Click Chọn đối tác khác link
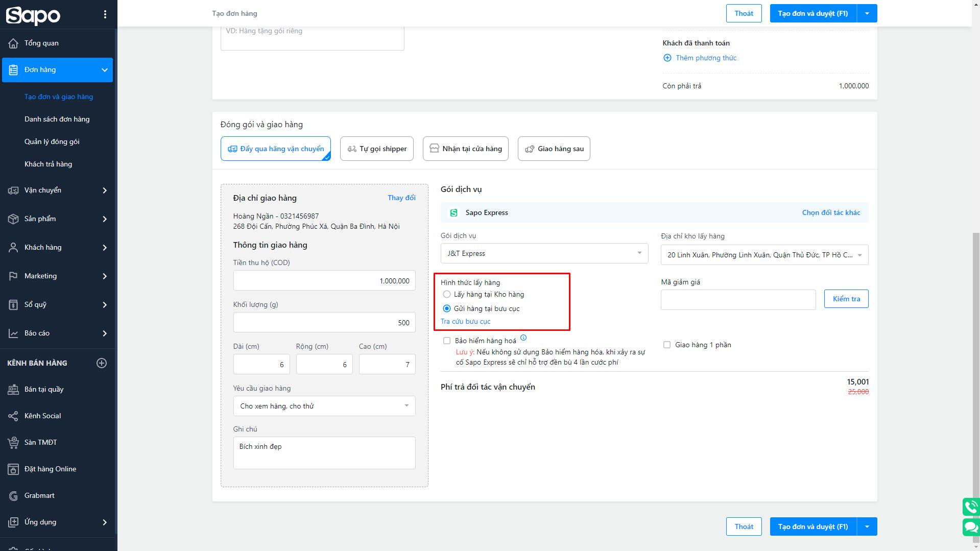 click(831, 212)
